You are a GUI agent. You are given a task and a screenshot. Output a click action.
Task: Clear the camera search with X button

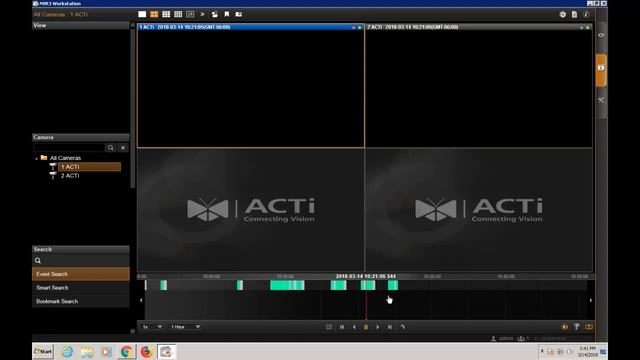[123, 147]
